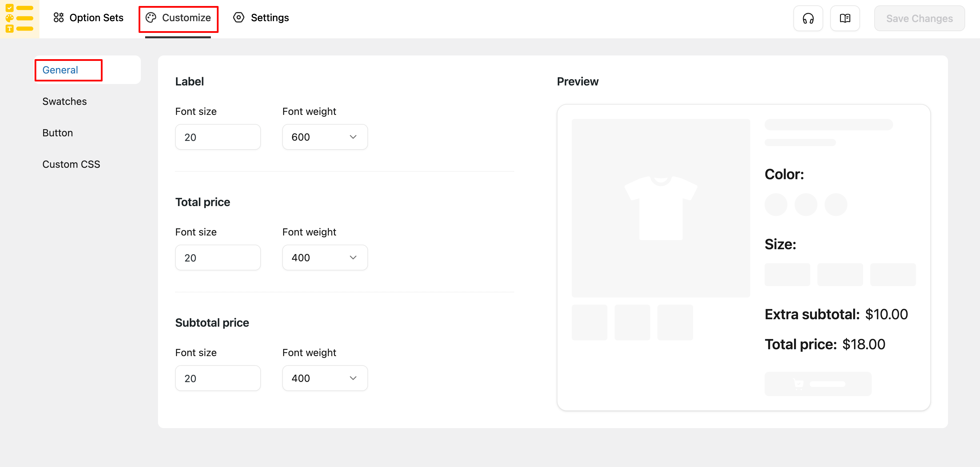Image resolution: width=980 pixels, height=467 pixels.
Task: Open the Label font weight dropdown
Action: coord(325,137)
